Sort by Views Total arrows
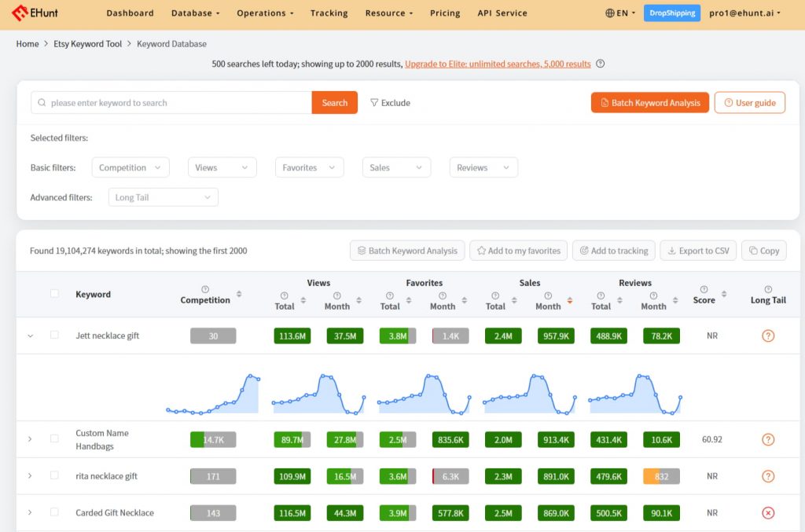This screenshot has height=532, width=805. tap(303, 300)
